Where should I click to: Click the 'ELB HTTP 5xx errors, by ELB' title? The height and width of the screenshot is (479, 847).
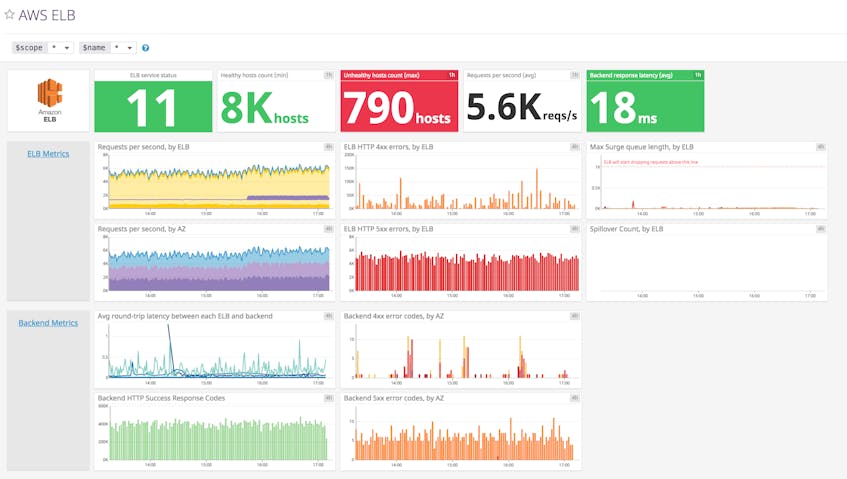tap(388, 229)
